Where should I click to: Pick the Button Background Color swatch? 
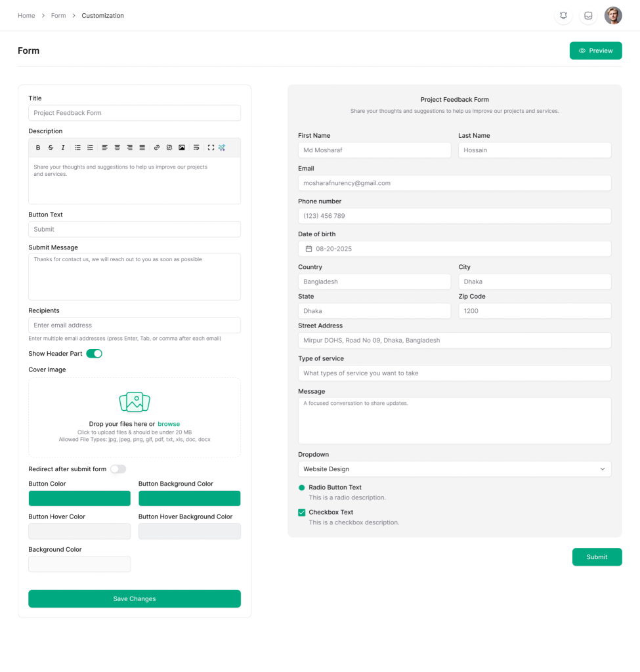coord(189,499)
